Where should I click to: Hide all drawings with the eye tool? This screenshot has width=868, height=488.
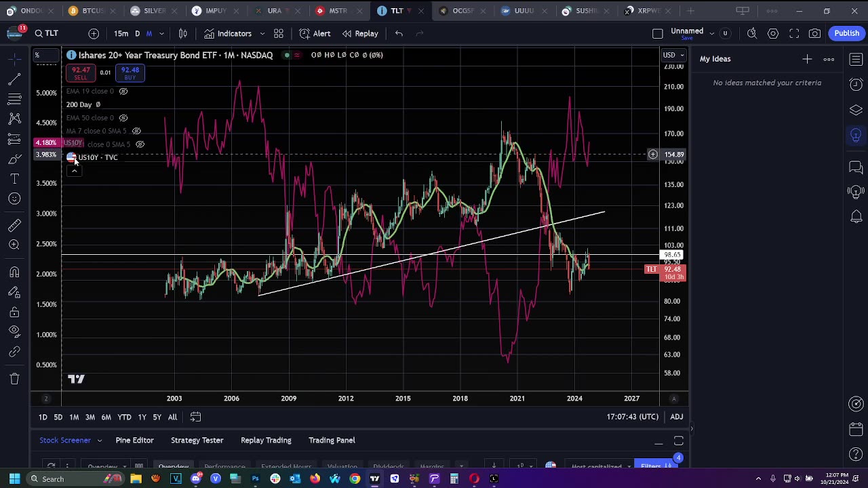(14, 331)
